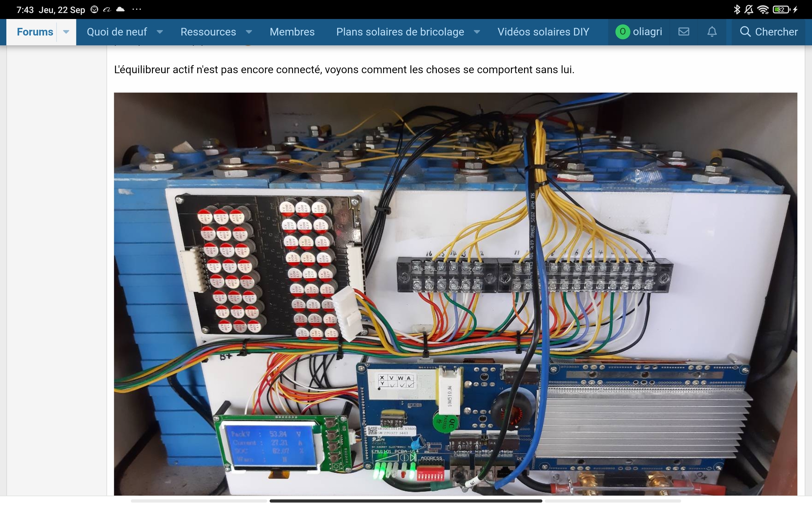The width and height of the screenshot is (812, 507).
Task: Click the Chercher search link
Action: coord(775,32)
